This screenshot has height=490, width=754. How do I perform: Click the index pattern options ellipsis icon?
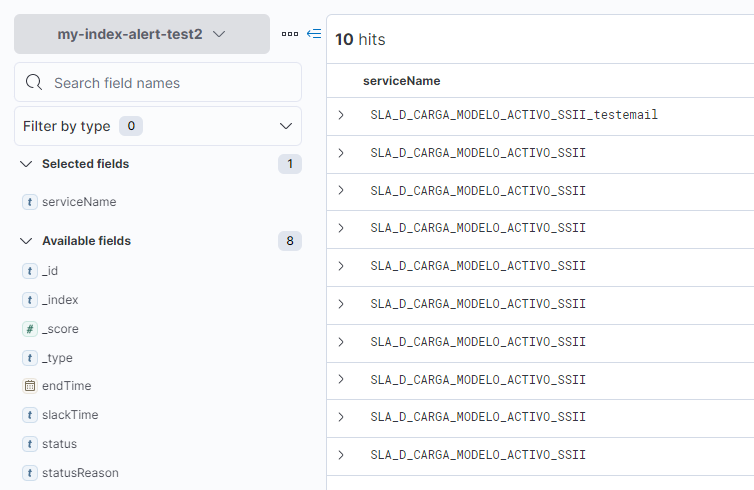(290, 34)
